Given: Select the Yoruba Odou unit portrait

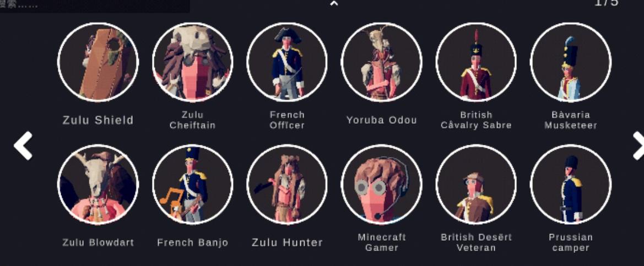Looking at the screenshot, I should click(x=382, y=62).
